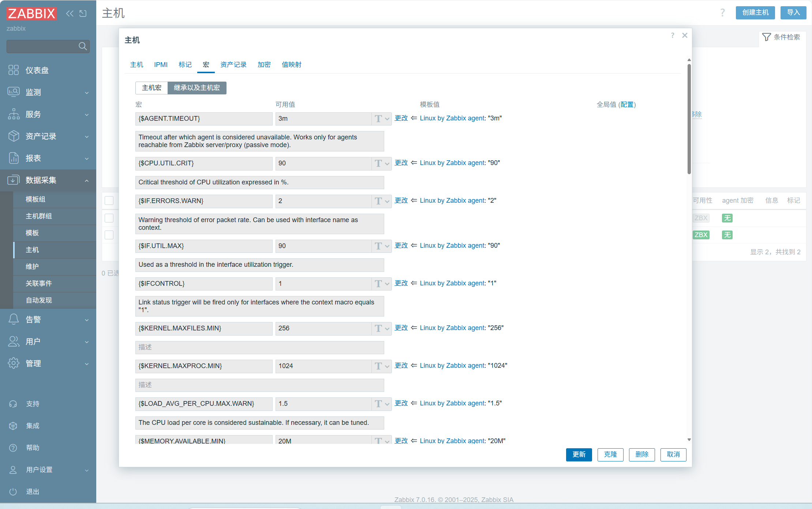Collapse the 数据采集 menu chevron
Screen dimensions: 812x509
[x=87, y=180]
